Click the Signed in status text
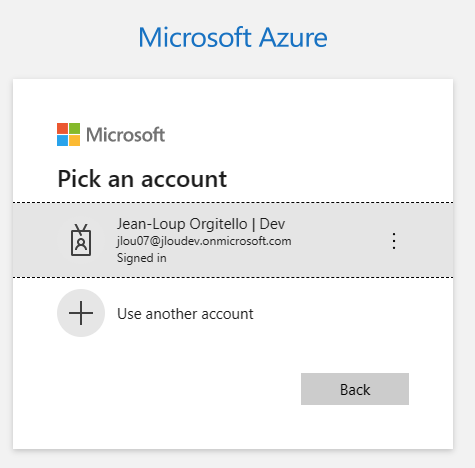 142,258
